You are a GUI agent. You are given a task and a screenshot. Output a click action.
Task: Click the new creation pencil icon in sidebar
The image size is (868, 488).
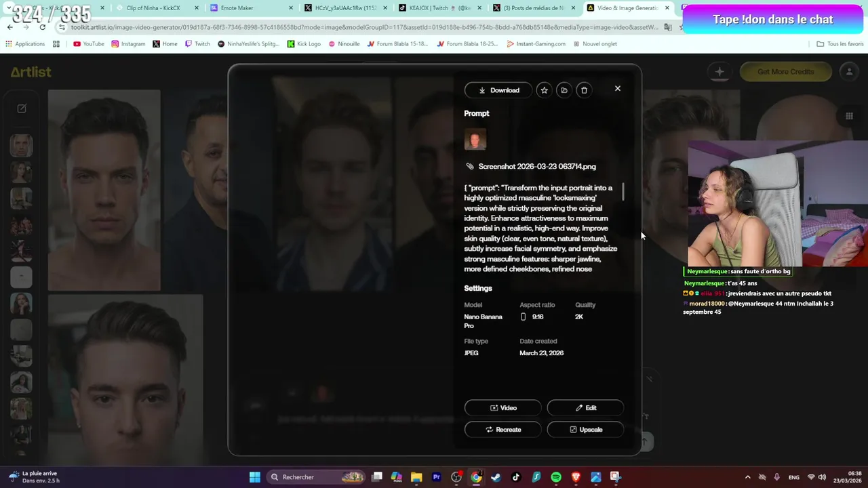pos(22,108)
